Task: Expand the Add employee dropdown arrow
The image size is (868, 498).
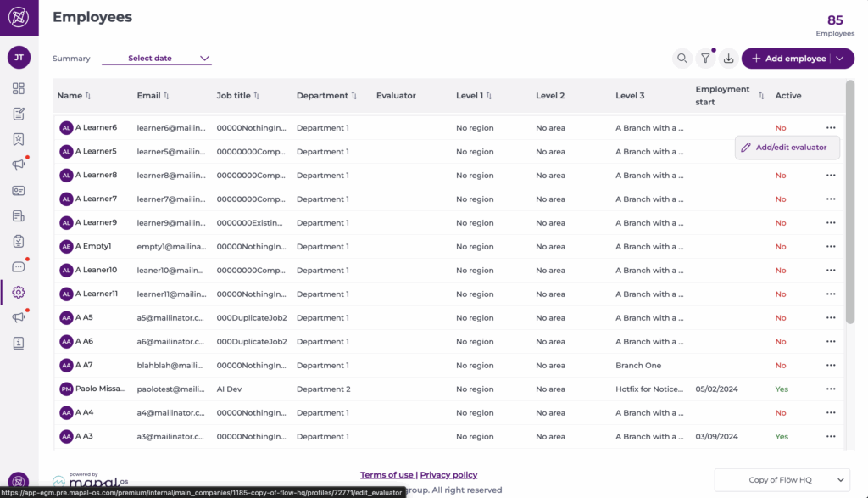Action: pyautogui.click(x=840, y=59)
